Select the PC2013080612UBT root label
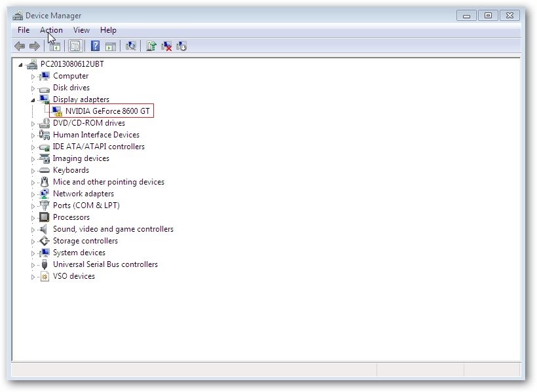This screenshot has height=392, width=537. pyautogui.click(x=72, y=64)
